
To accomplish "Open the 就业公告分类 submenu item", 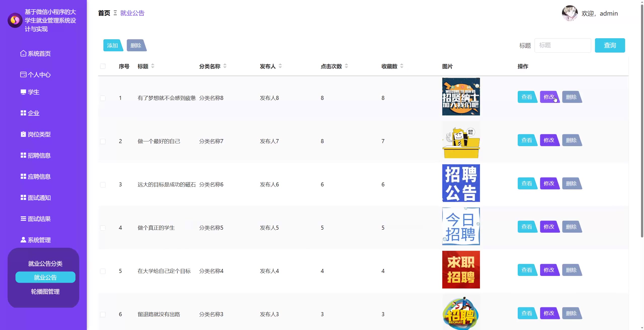I will pos(45,264).
